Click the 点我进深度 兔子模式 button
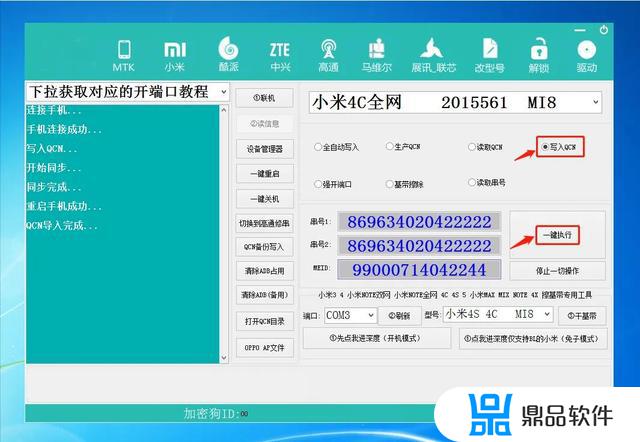Image resolution: width=640 pixels, height=442 pixels. (x=533, y=339)
